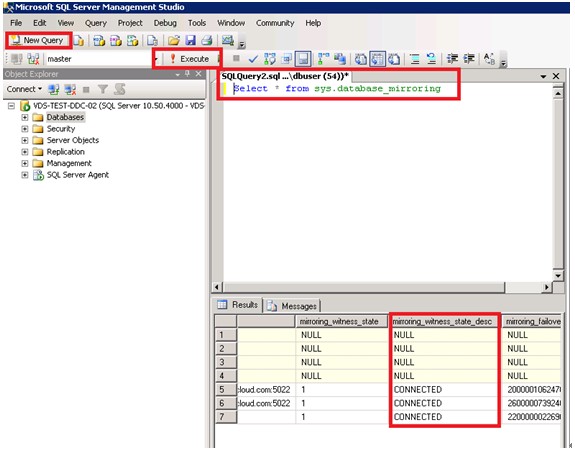Image resolution: width=575 pixels, height=462 pixels.
Task: Switch to the Results tab
Action: tap(238, 305)
